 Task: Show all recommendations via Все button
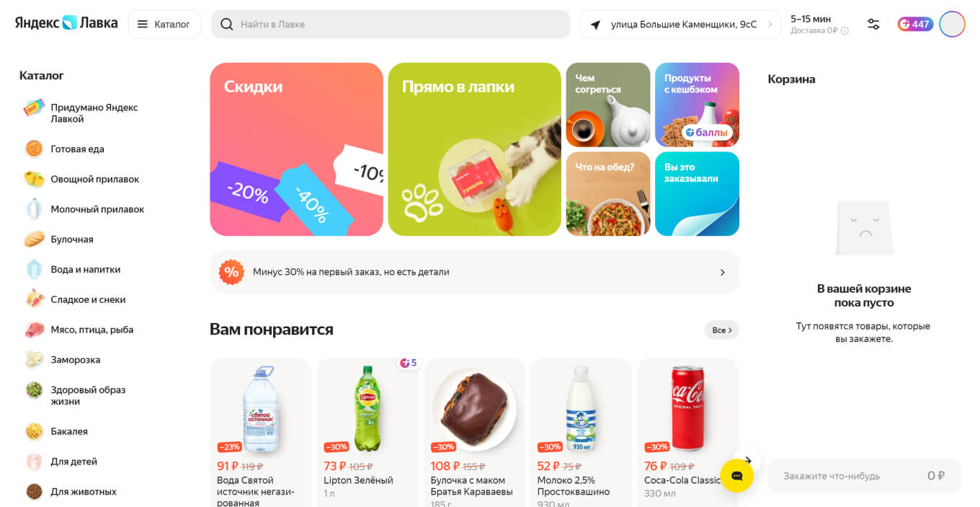click(x=721, y=330)
